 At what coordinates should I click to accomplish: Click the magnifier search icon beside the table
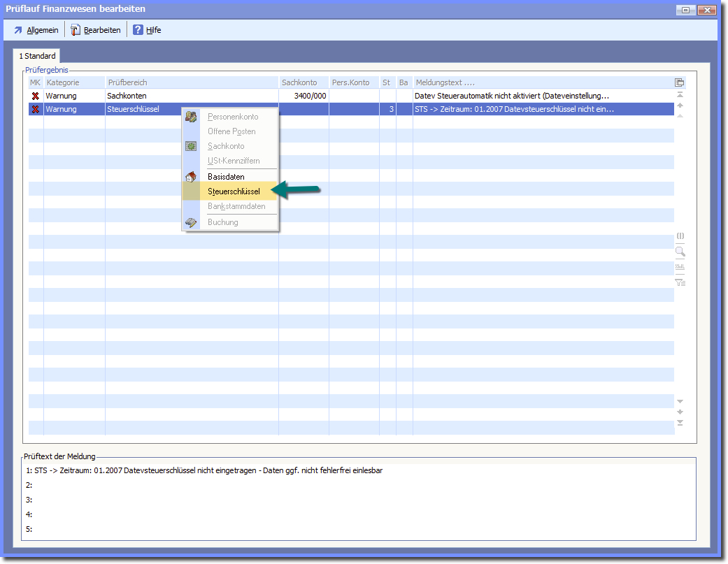(x=679, y=252)
